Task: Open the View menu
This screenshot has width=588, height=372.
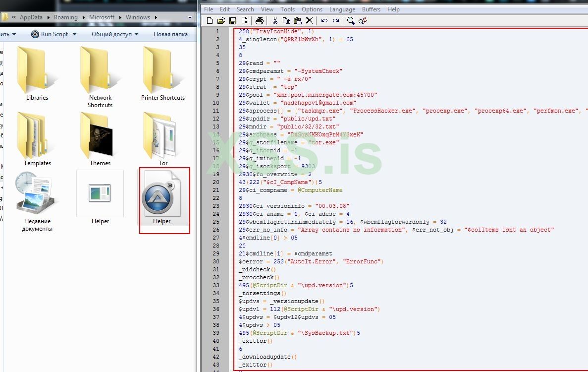Action: coord(267,9)
